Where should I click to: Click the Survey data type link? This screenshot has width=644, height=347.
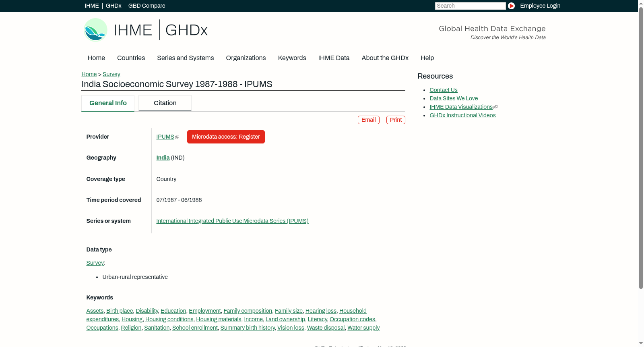95,263
